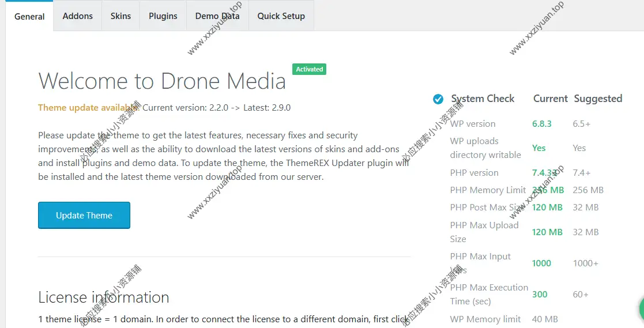Click the PHP Max Execution Time value 300

(540, 294)
